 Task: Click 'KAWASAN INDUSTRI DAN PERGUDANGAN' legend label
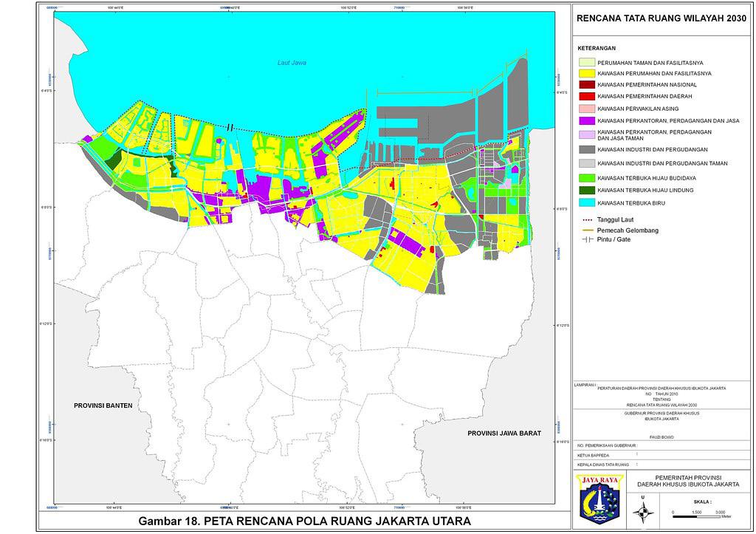tap(653, 149)
